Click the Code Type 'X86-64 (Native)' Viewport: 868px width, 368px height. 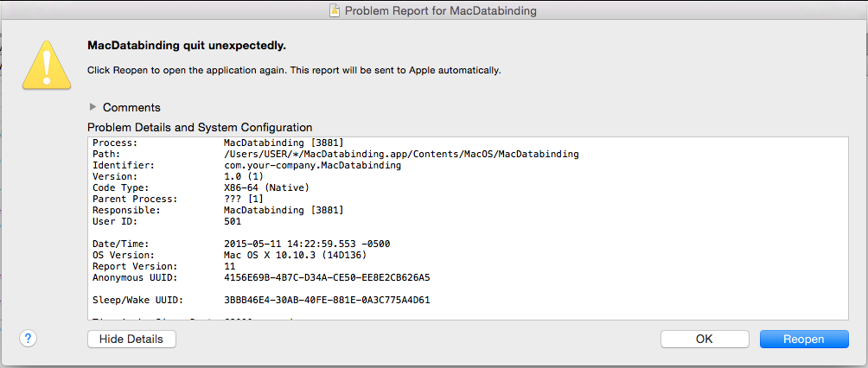coord(266,187)
